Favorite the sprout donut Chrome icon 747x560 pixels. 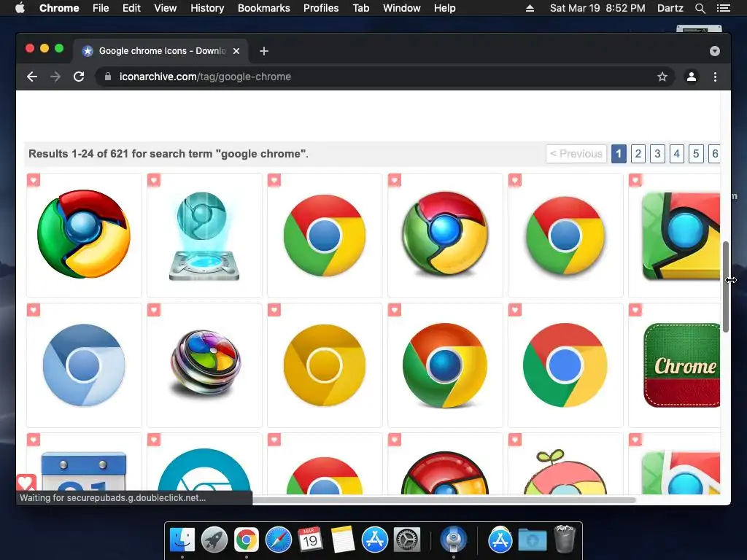click(x=515, y=440)
